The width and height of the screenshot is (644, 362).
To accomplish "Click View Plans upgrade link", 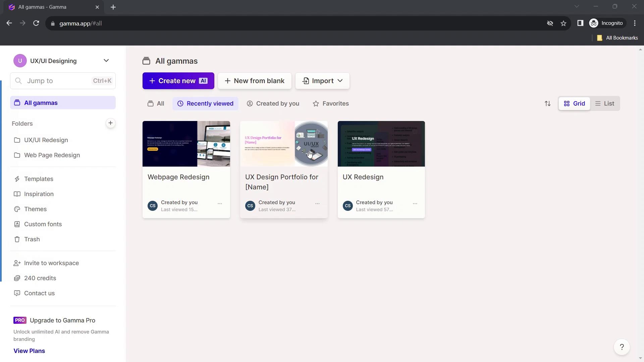I will click(29, 351).
